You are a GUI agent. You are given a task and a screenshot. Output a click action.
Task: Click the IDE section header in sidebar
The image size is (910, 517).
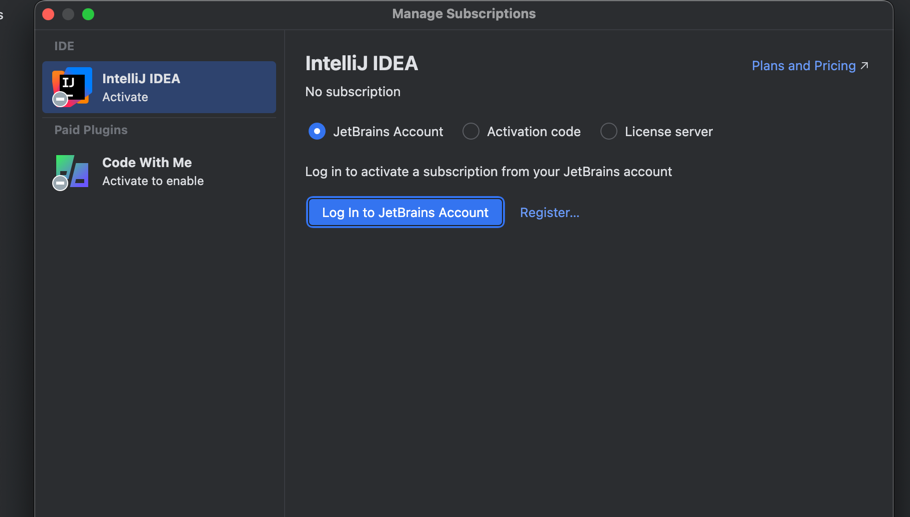tap(64, 46)
